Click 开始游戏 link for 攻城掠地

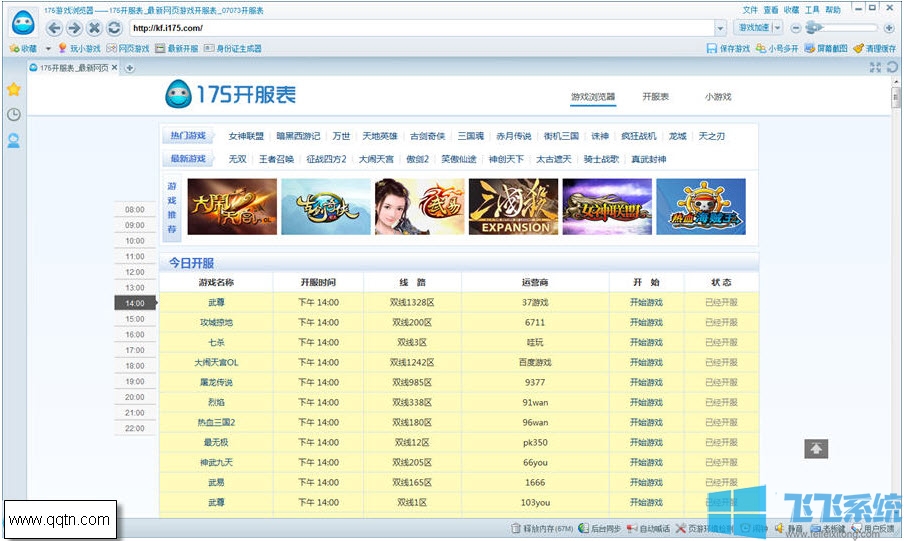[x=646, y=322]
